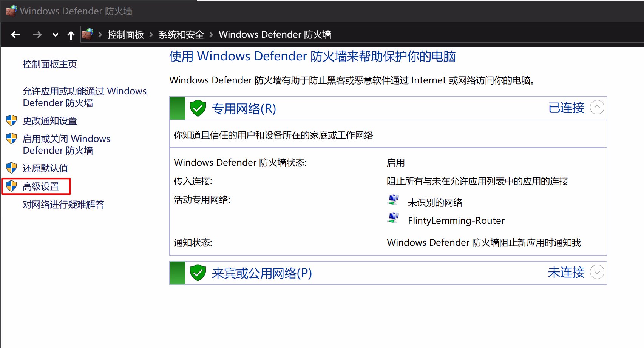Click 对网络进行疑难解答 link
The image size is (644, 348).
coord(63,205)
